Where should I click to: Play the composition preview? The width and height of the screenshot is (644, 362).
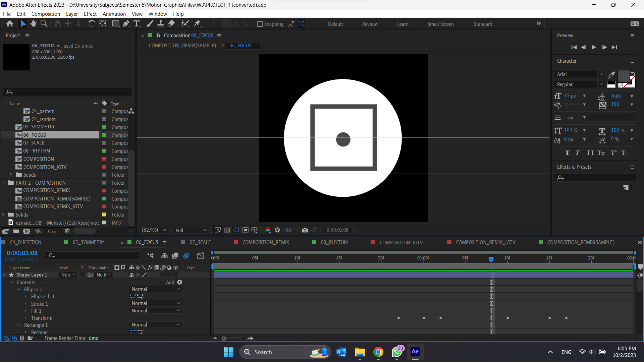click(x=594, y=47)
